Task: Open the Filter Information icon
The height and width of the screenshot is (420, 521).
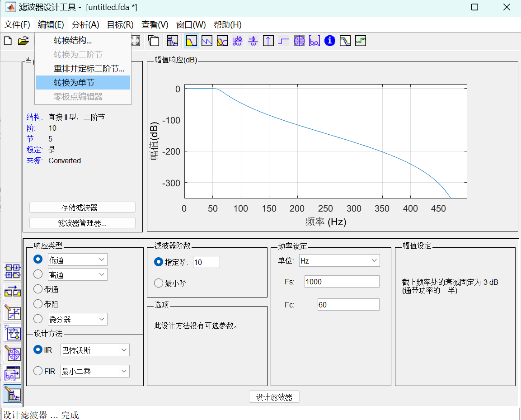Action: click(x=329, y=41)
